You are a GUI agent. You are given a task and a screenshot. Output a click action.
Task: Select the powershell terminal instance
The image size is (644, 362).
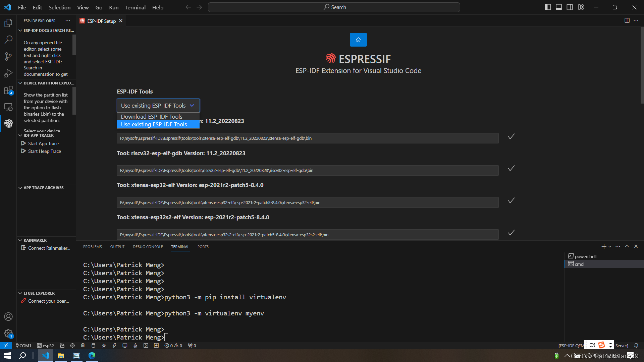[604, 256]
